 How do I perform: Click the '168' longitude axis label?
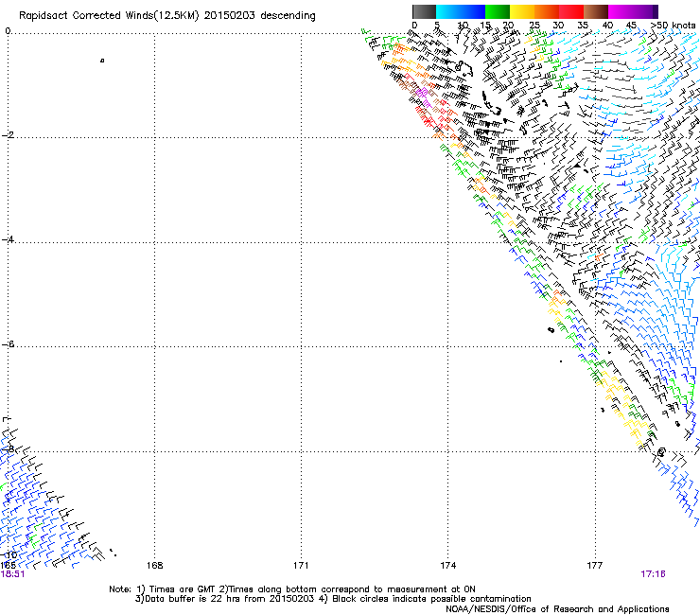coord(154,566)
